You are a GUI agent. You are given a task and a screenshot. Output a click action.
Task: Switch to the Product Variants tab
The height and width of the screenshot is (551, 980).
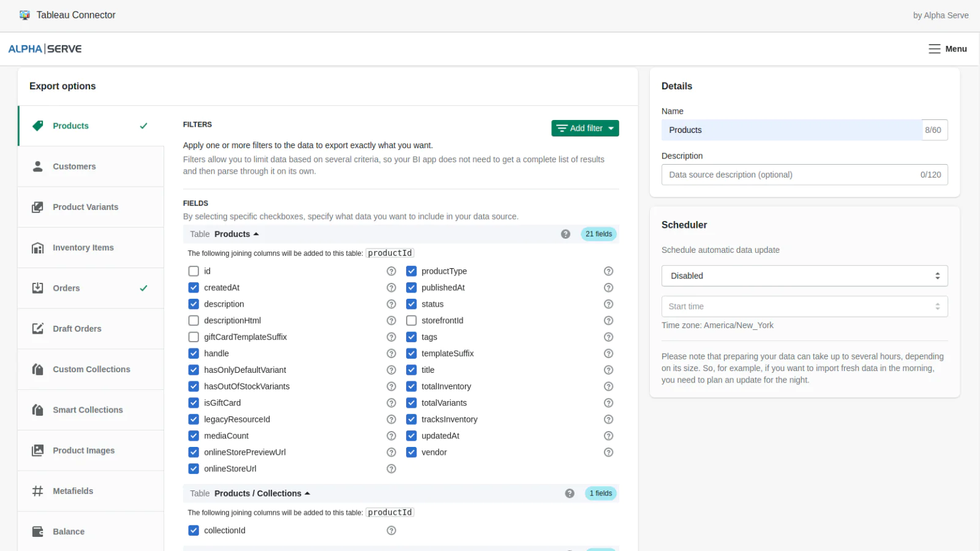point(91,207)
